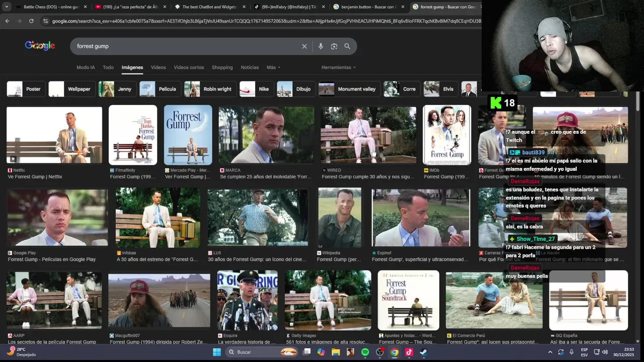Open Google Lens image search
Image resolution: width=644 pixels, height=362 pixels.
334,46
